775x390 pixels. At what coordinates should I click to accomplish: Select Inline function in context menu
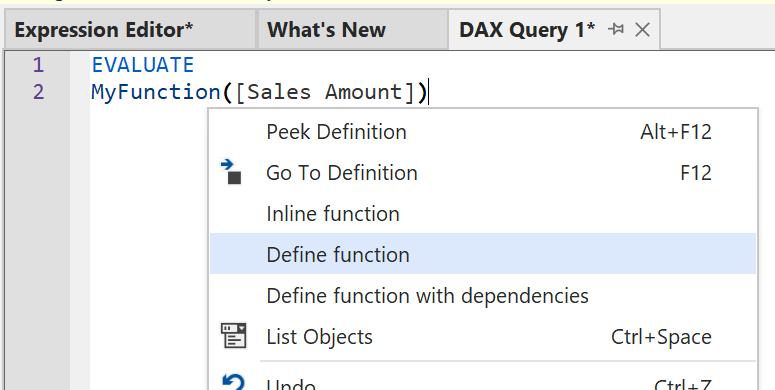483,214
